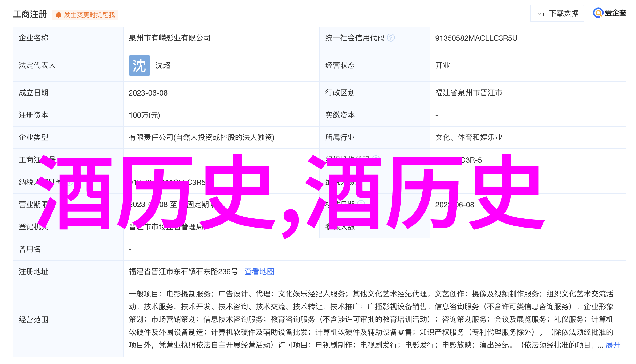The width and height of the screenshot is (636, 364).
Task: Click the 下载数据 download button
Action: click(x=557, y=13)
